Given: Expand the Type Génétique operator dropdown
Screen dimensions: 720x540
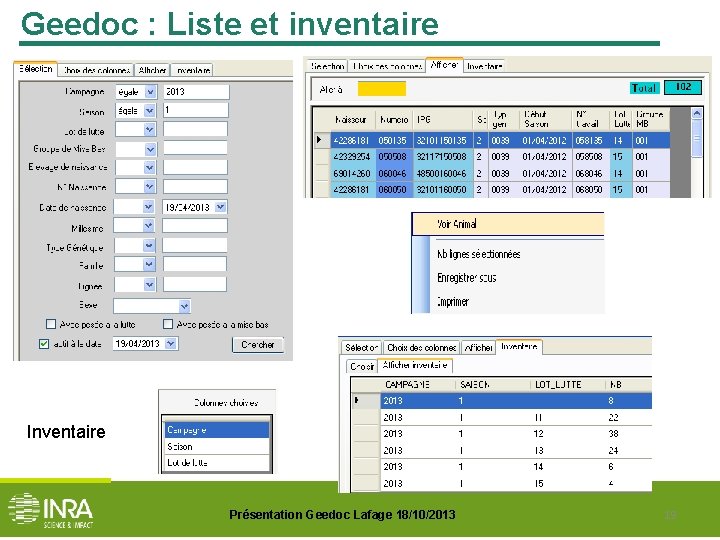Looking at the screenshot, I should coord(149,246).
